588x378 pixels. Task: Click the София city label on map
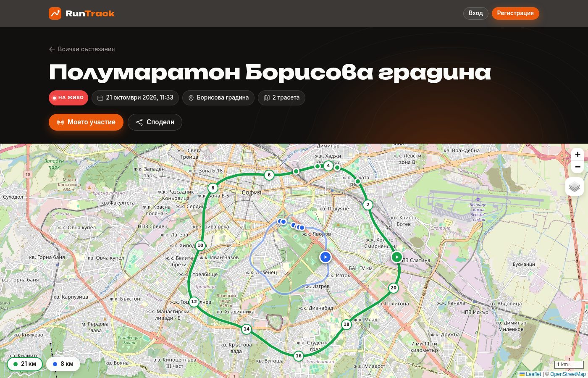tap(252, 192)
